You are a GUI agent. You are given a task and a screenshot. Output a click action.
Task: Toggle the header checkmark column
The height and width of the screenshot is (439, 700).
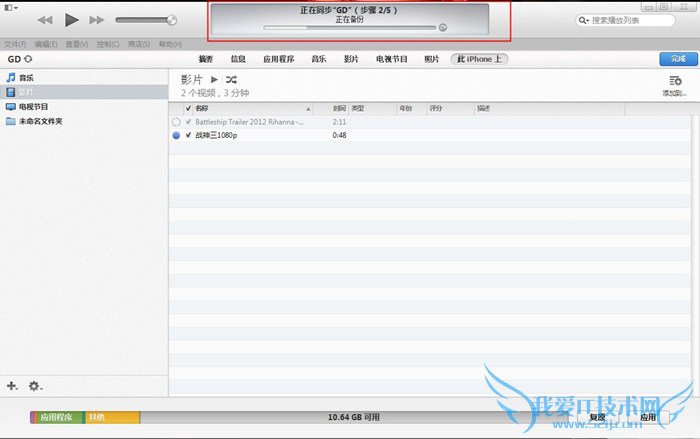click(x=188, y=108)
